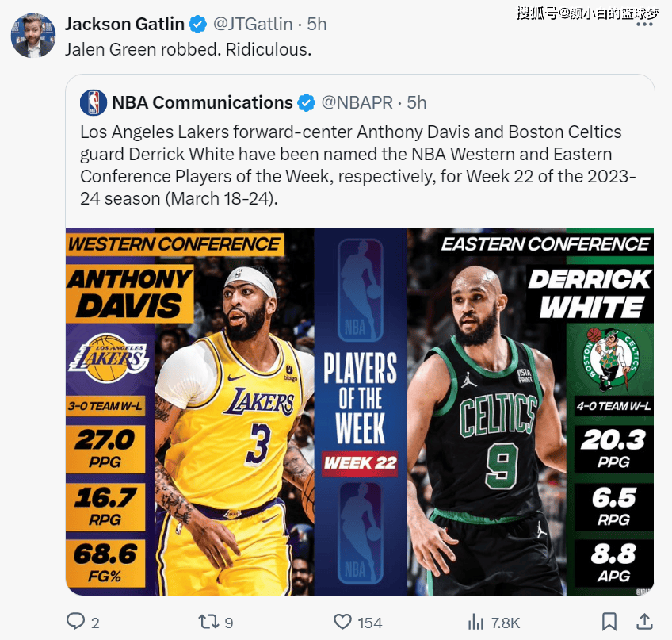This screenshot has height=640, width=672.
Task: Click the reply speech bubble icon
Action: pos(76,621)
